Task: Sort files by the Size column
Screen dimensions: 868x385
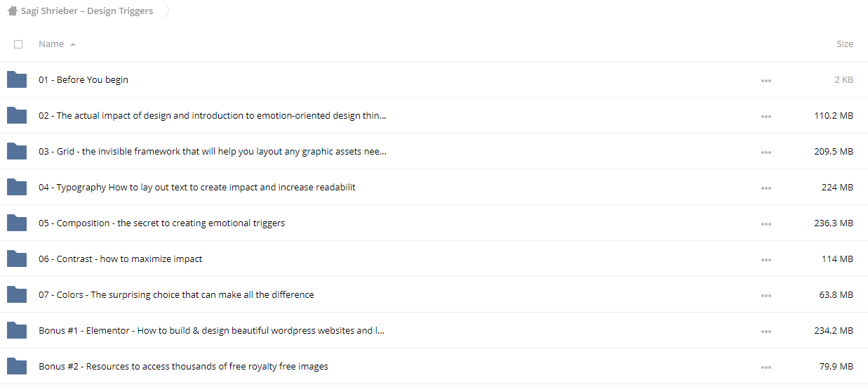Action: click(845, 44)
